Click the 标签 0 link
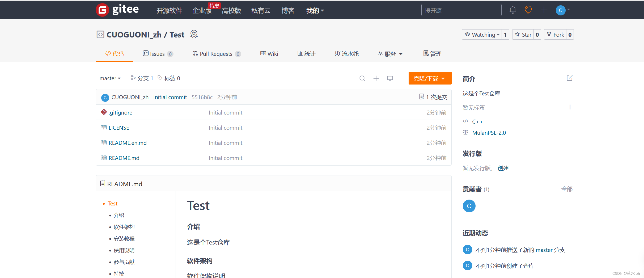 pyautogui.click(x=169, y=78)
